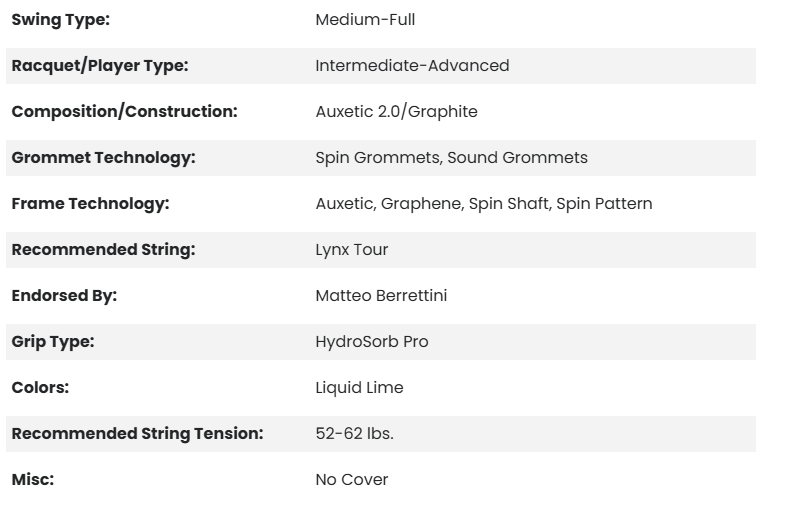This screenshot has width=790, height=517.
Task: Click the Grip Type label
Action: click(52, 342)
